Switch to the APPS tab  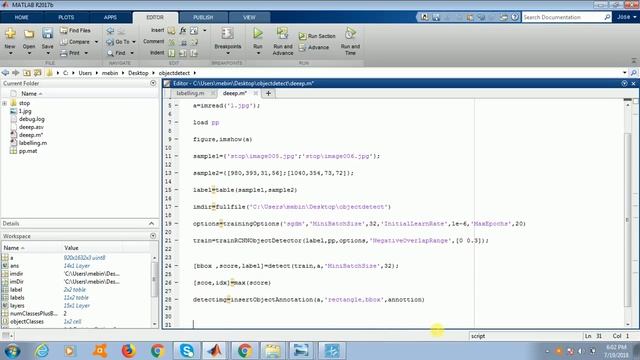pos(110,18)
